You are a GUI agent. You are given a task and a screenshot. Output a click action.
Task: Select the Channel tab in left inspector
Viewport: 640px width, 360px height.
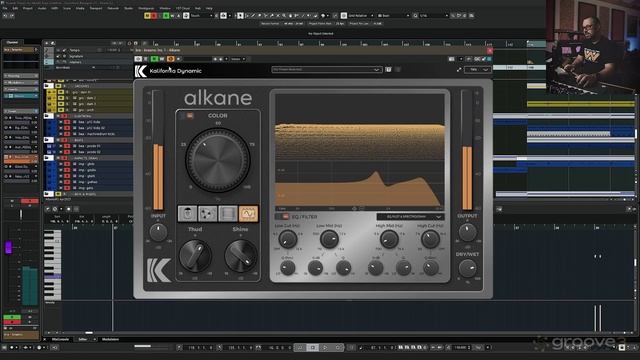[x=12, y=42]
